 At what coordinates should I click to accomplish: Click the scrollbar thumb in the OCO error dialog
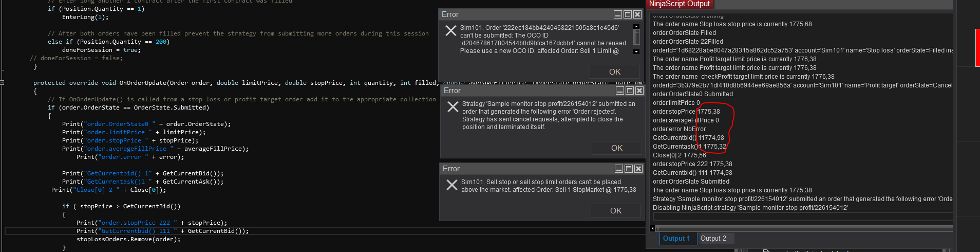tap(636, 37)
